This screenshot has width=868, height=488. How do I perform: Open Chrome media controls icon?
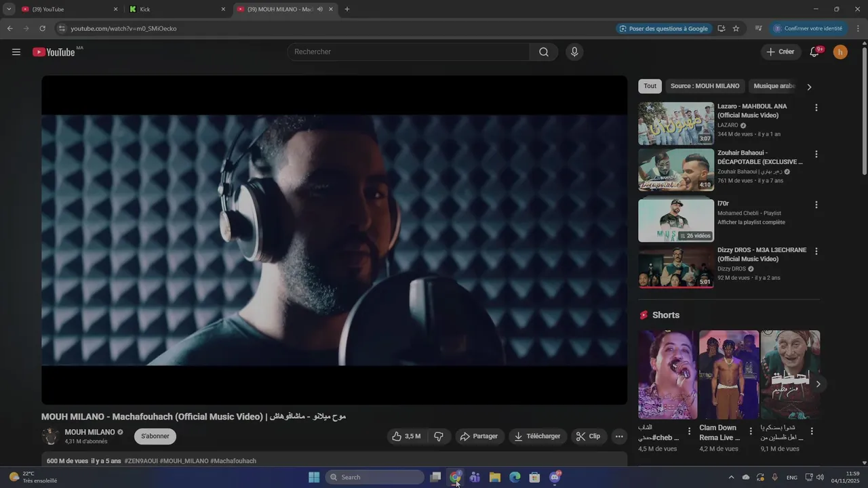(758, 28)
